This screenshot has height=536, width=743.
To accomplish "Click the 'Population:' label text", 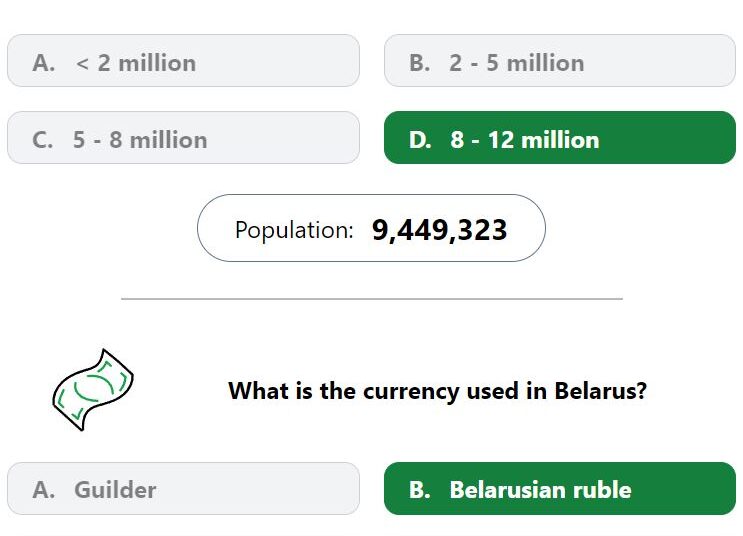I will 294,230.
